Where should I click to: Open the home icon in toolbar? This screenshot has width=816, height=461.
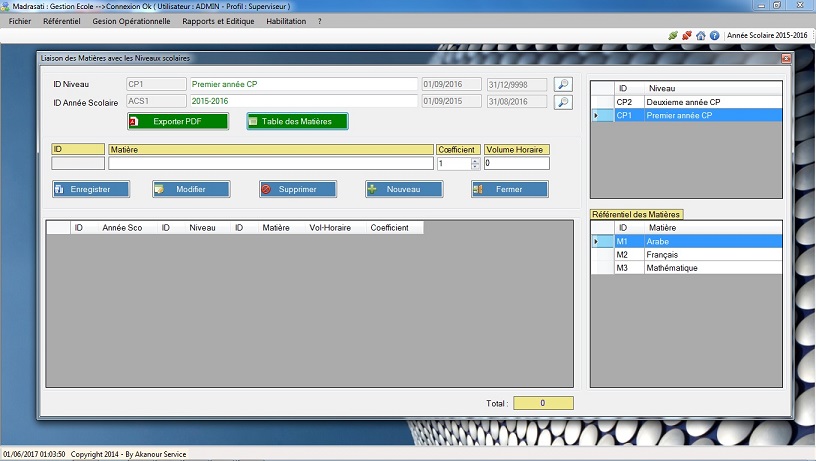pos(701,35)
